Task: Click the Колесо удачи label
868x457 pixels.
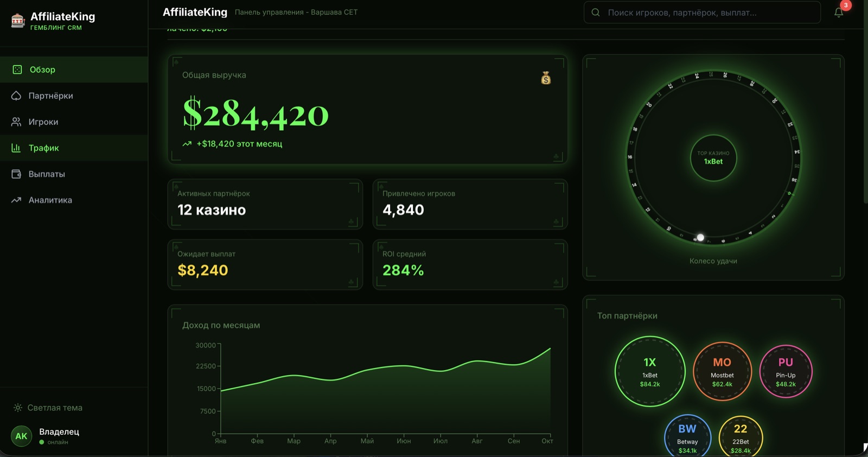Action: click(713, 261)
